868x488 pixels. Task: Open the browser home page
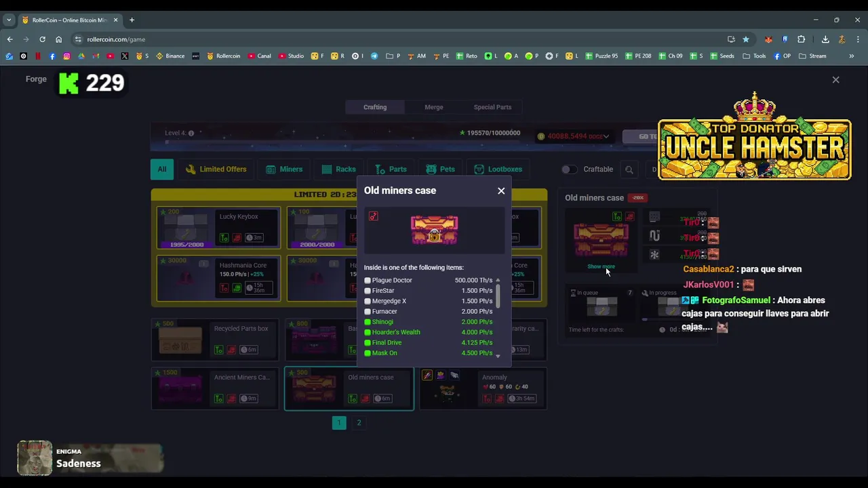tap(58, 39)
